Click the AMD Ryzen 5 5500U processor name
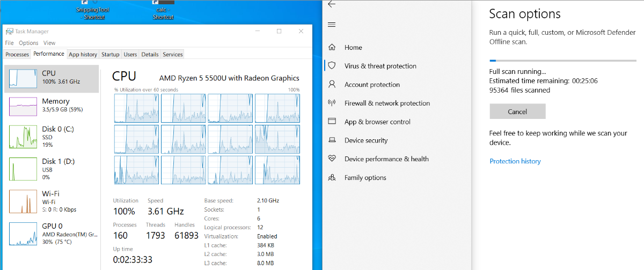644x270 pixels. 229,78
